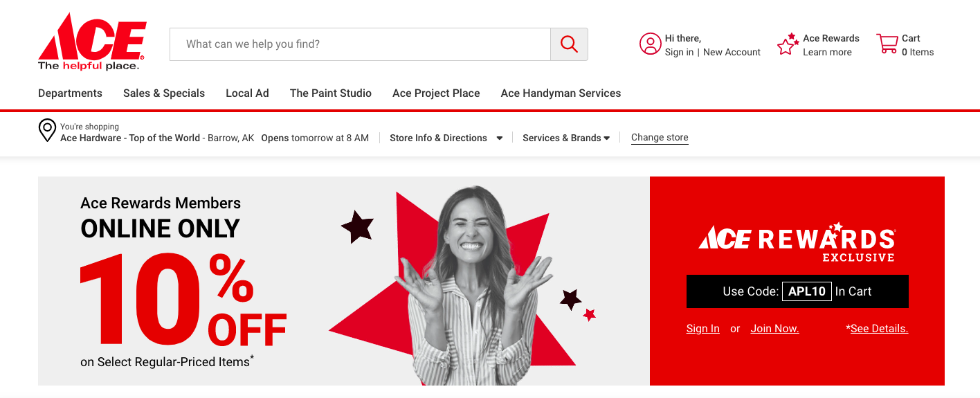Click the Ace Hardware logo
This screenshot has height=398, width=980.
click(x=91, y=42)
